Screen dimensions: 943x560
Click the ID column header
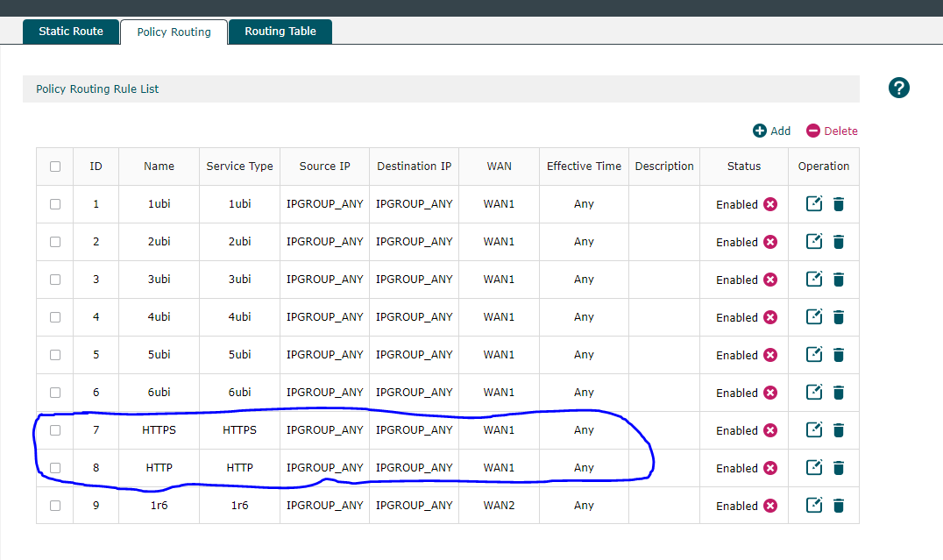coord(96,166)
